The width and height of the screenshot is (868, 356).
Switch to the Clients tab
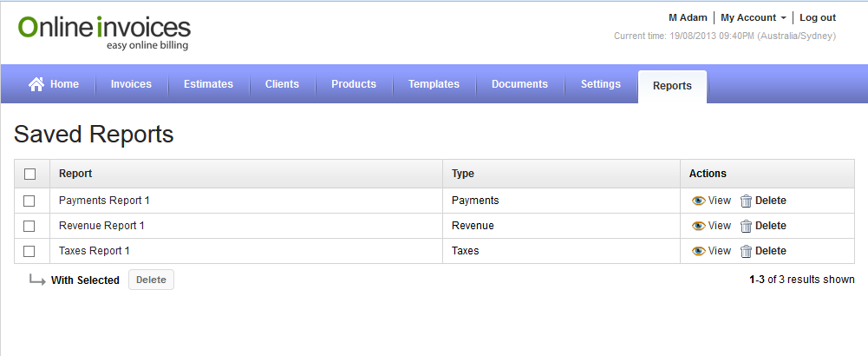pyautogui.click(x=282, y=84)
